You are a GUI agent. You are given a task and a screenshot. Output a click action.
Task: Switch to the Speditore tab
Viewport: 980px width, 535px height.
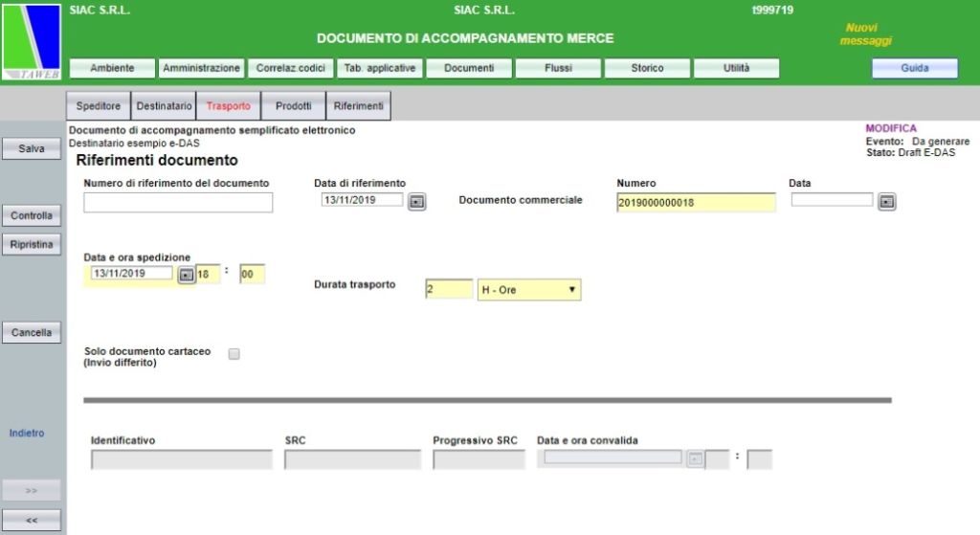pos(98,106)
